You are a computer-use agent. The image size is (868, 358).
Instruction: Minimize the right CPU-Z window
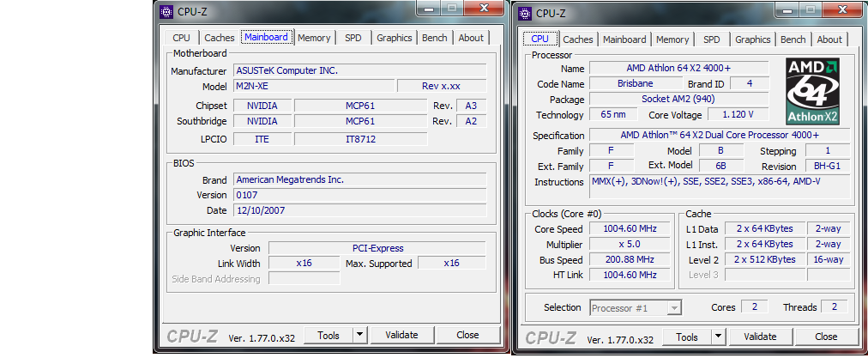click(787, 10)
